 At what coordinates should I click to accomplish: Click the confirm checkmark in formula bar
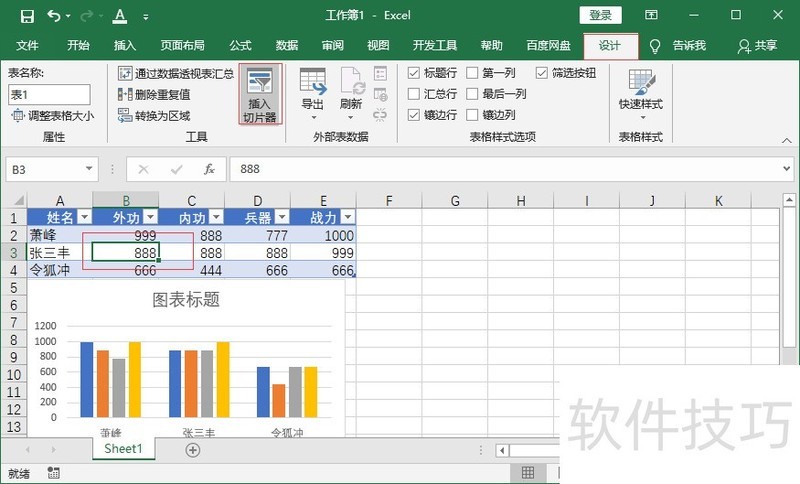point(177,169)
